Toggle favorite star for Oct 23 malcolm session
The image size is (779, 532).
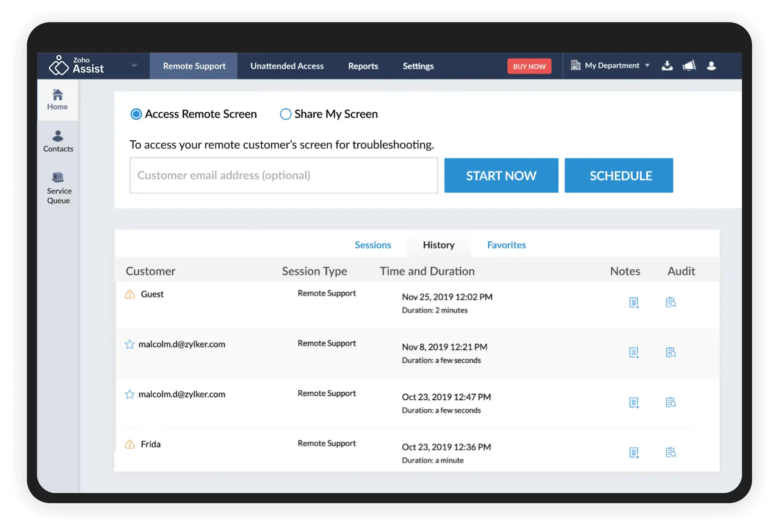[x=129, y=394]
